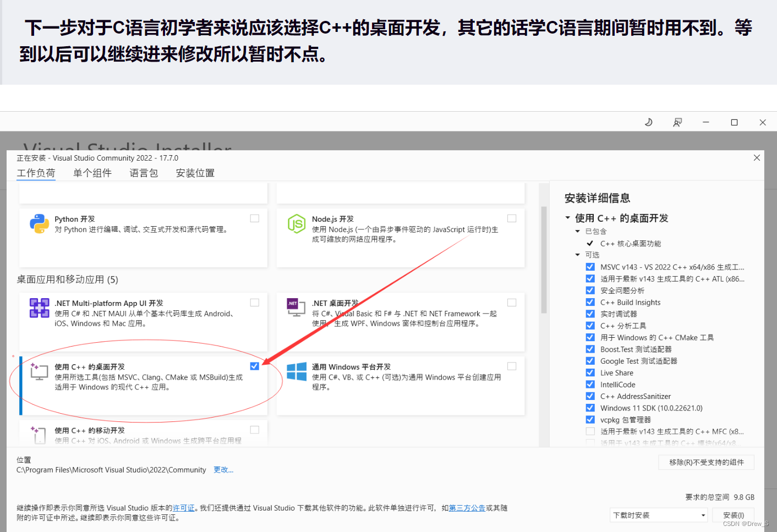The image size is (777, 532).
Task: Click the 要求的总空间 9.8 GB label
Action: pyautogui.click(x=720, y=497)
